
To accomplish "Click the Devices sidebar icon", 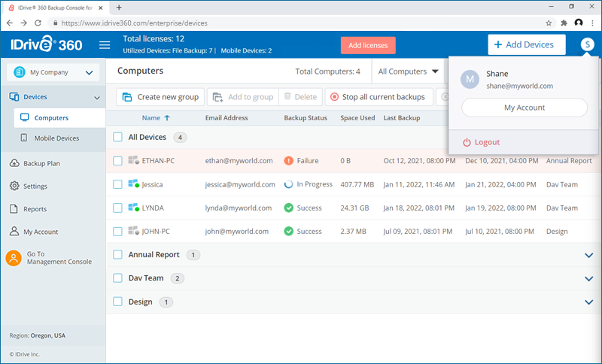I will click(14, 97).
